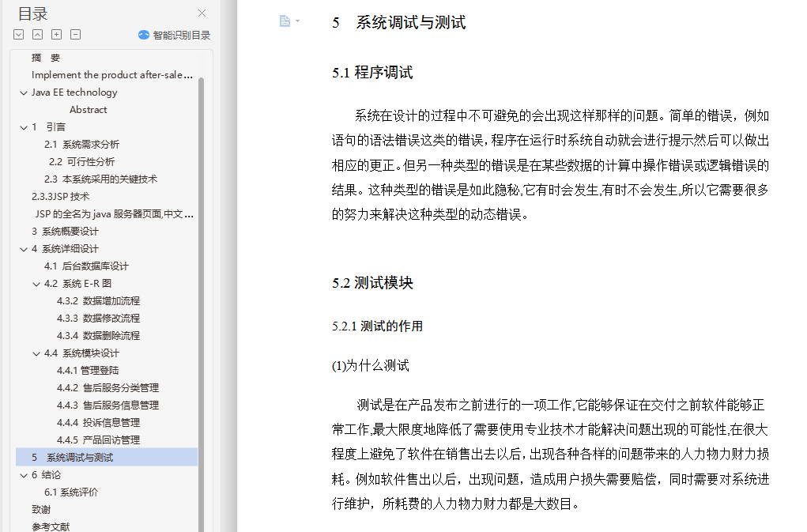The width and height of the screenshot is (807, 532).
Task: Select 4.4.5 产品回访管理
Action: point(98,440)
